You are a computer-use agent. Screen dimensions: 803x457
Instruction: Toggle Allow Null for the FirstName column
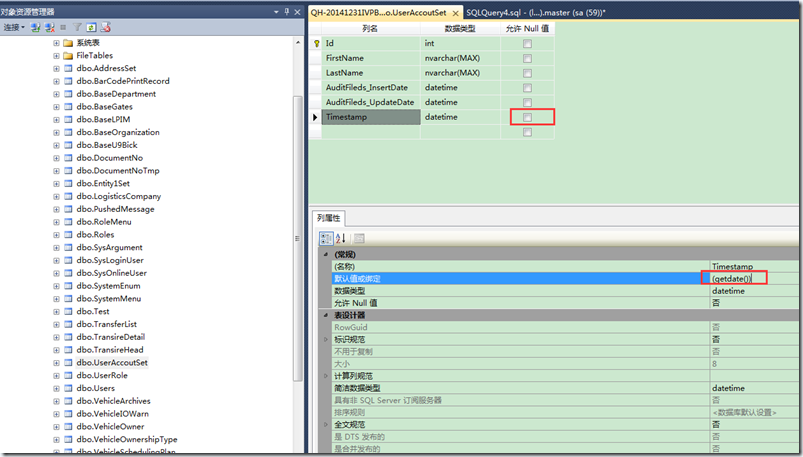click(x=527, y=58)
